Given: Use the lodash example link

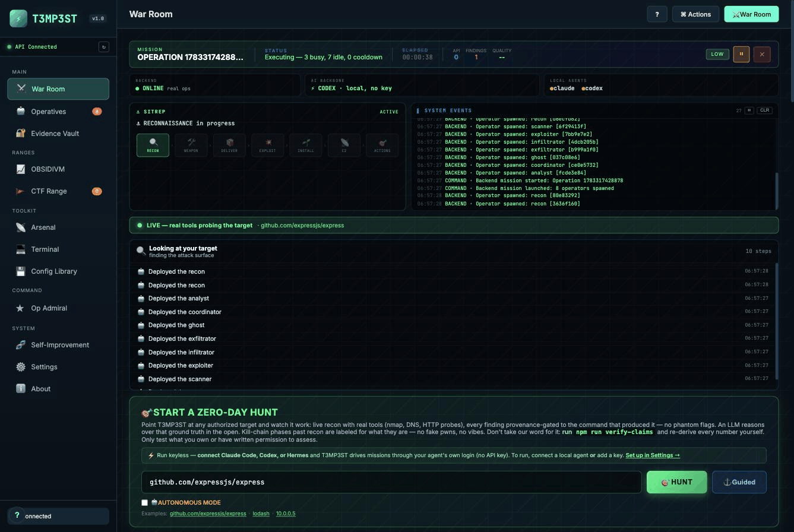Looking at the screenshot, I should tap(261, 514).
